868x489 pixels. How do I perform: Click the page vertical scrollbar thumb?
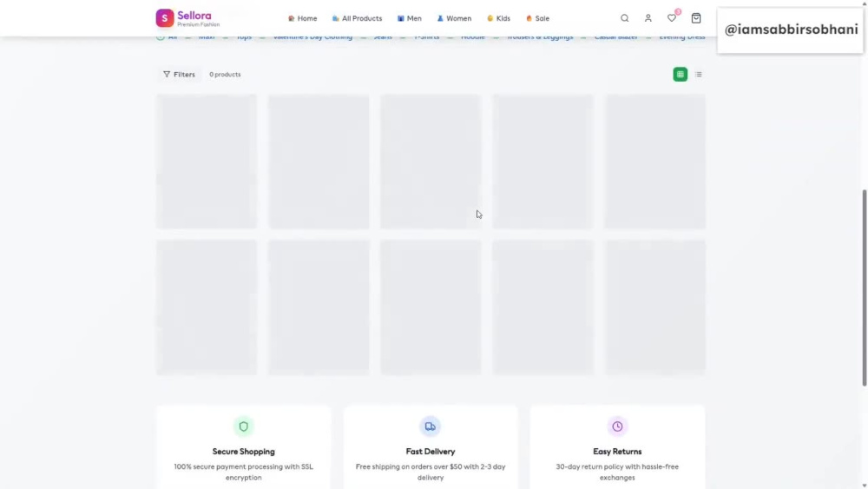(x=865, y=287)
